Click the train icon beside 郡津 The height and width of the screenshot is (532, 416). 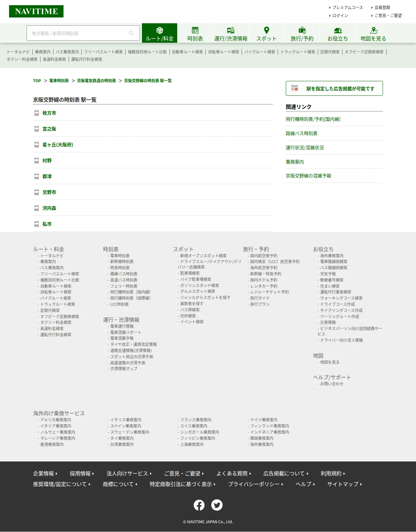[37, 177]
